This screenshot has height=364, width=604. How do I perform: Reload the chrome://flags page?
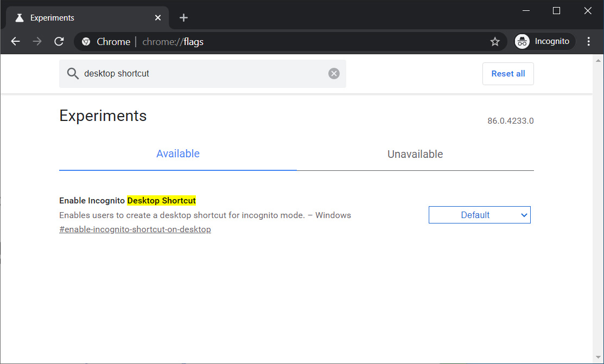pos(59,41)
